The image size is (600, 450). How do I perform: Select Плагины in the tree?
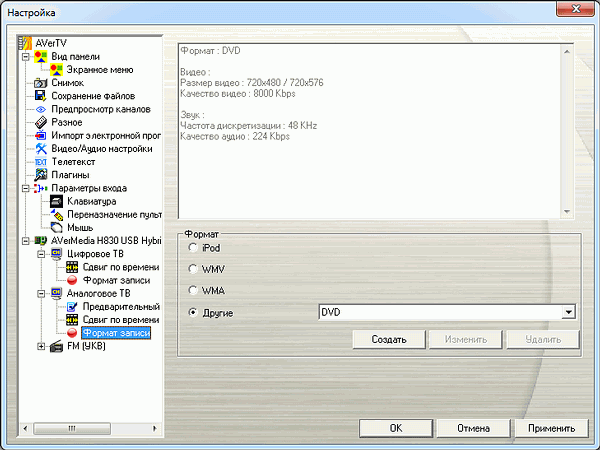[70, 175]
